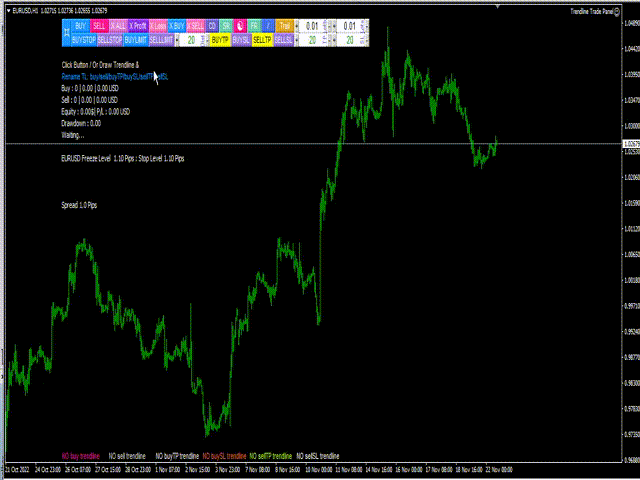Screen dimensions: 640x480
Task: Click the '10 Nov 00:00' date on time axis
Action: [319, 470]
